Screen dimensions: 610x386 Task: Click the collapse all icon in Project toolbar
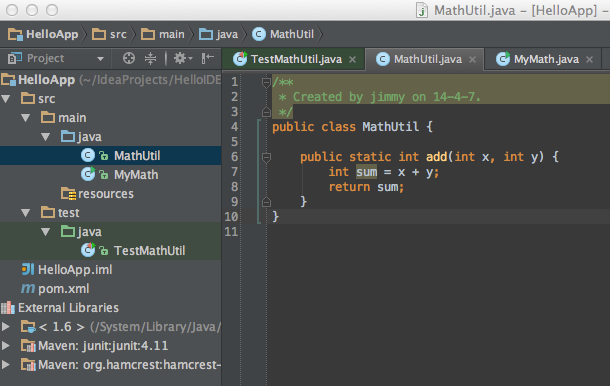[x=150, y=58]
